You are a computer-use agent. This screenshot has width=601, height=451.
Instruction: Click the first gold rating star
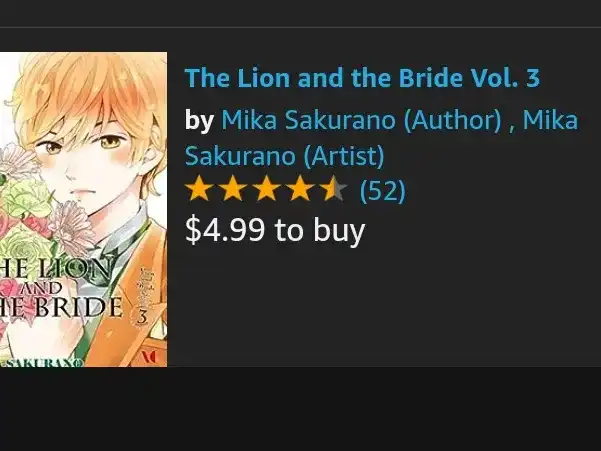[199, 189]
